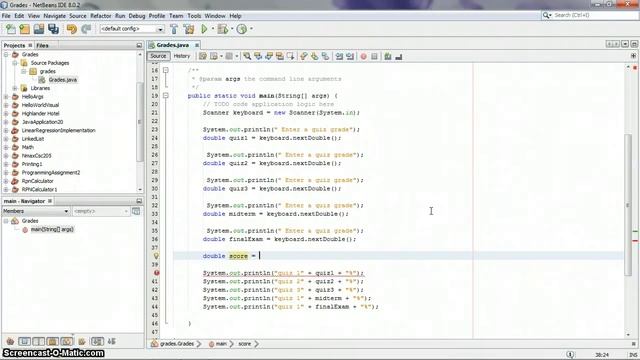This screenshot has width=640, height=360.
Task: Click the Source view button
Action: (x=158, y=56)
